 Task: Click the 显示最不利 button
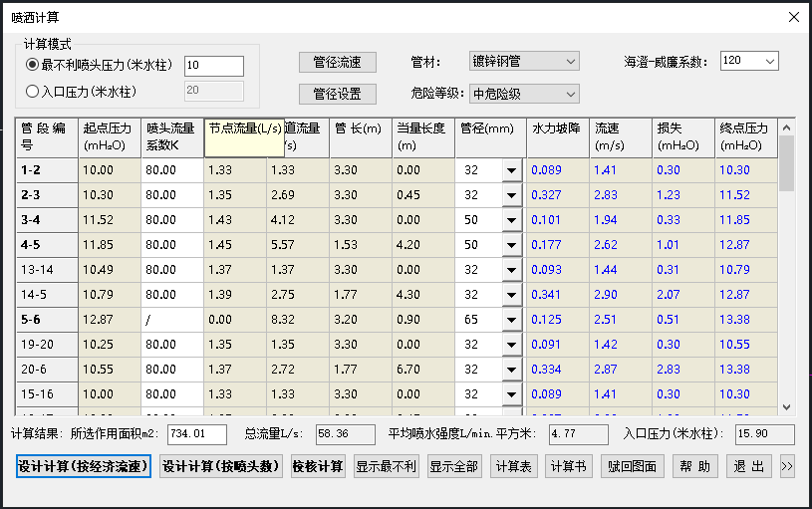point(387,467)
